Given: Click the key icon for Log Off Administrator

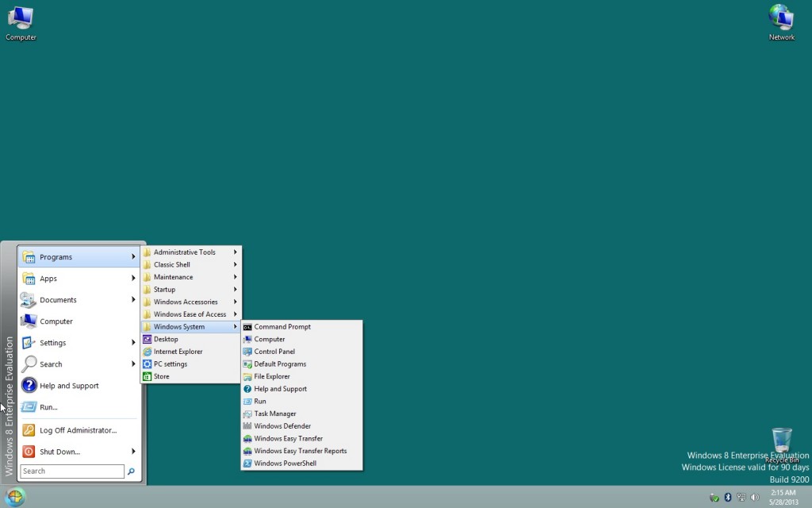Looking at the screenshot, I should [29, 430].
